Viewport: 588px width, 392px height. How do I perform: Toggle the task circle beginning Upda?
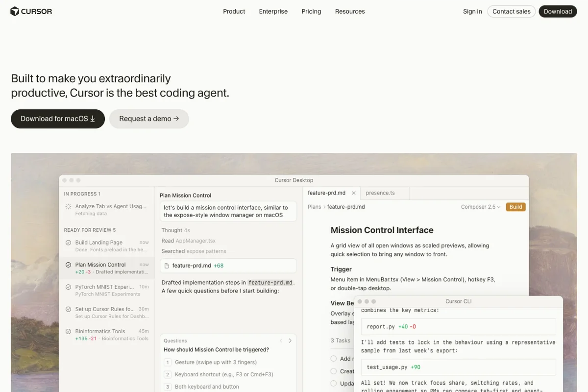(x=334, y=383)
